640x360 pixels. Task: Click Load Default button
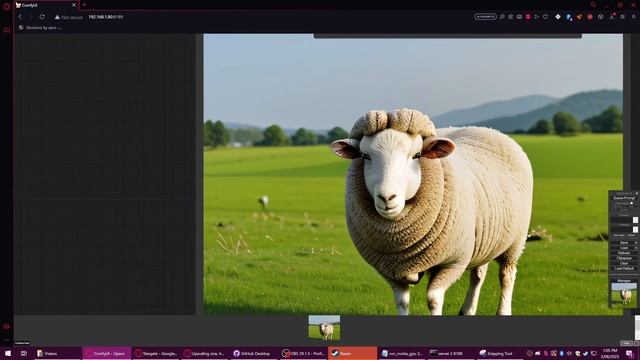(x=624, y=269)
